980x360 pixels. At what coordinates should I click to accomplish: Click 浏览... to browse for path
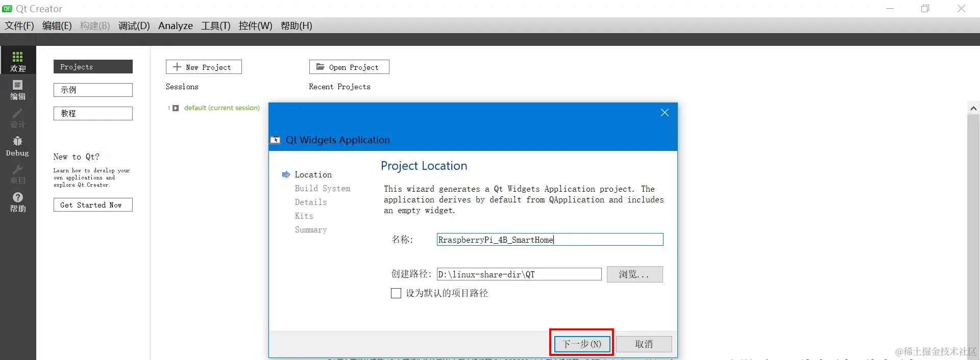634,274
